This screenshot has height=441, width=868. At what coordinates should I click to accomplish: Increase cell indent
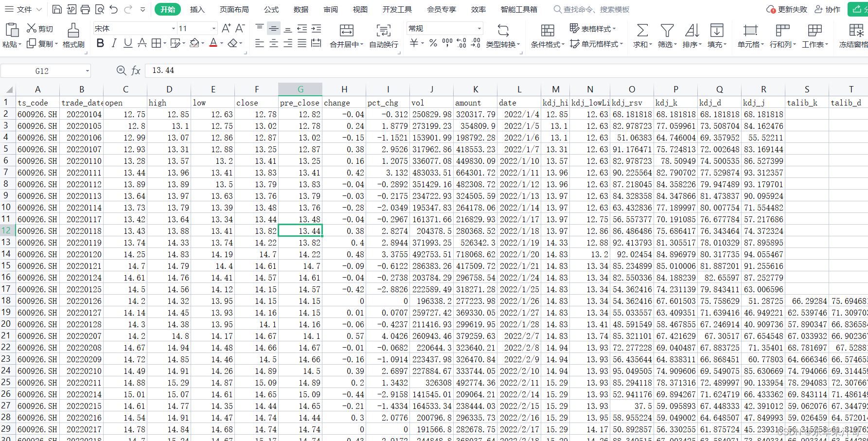click(x=316, y=28)
